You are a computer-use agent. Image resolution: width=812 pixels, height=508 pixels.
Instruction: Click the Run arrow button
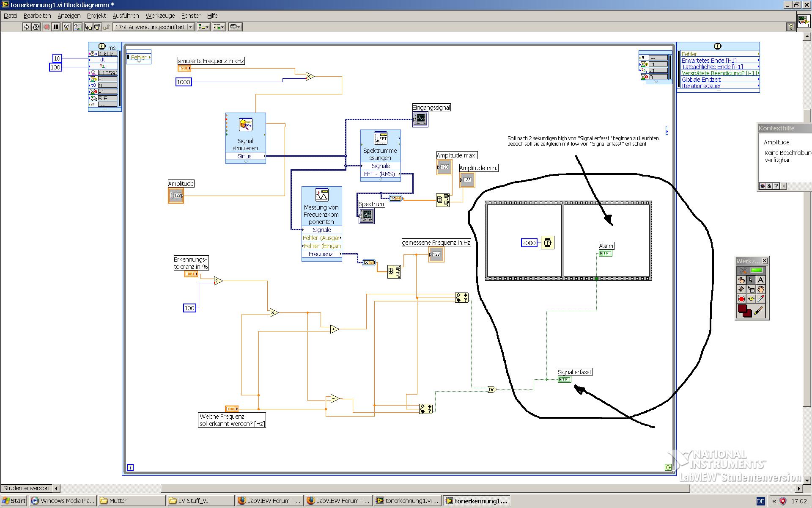coord(27,27)
